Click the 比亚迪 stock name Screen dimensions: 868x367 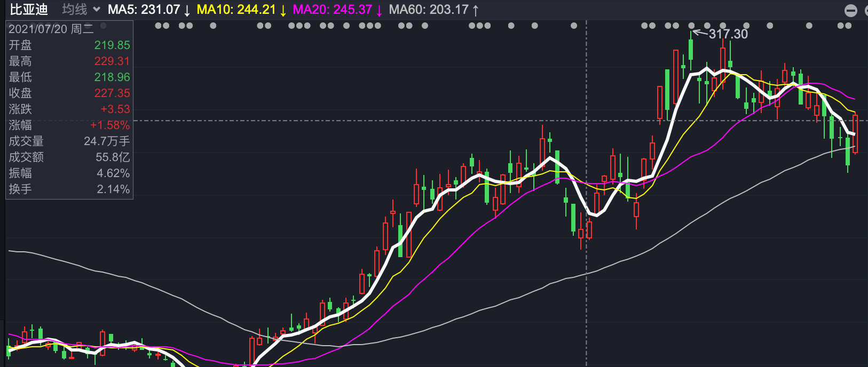pos(29,9)
